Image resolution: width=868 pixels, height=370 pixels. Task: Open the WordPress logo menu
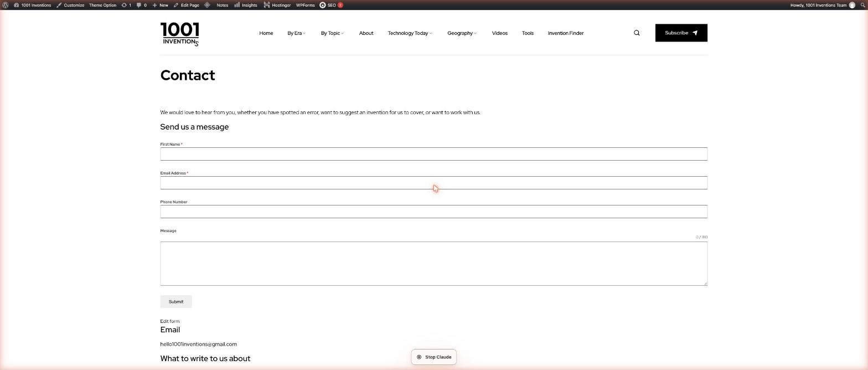[6, 5]
